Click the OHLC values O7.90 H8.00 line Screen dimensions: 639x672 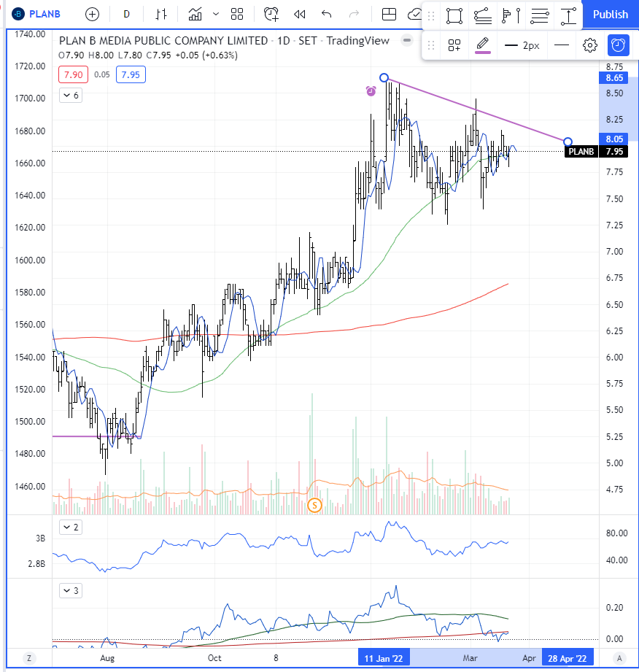[148, 55]
